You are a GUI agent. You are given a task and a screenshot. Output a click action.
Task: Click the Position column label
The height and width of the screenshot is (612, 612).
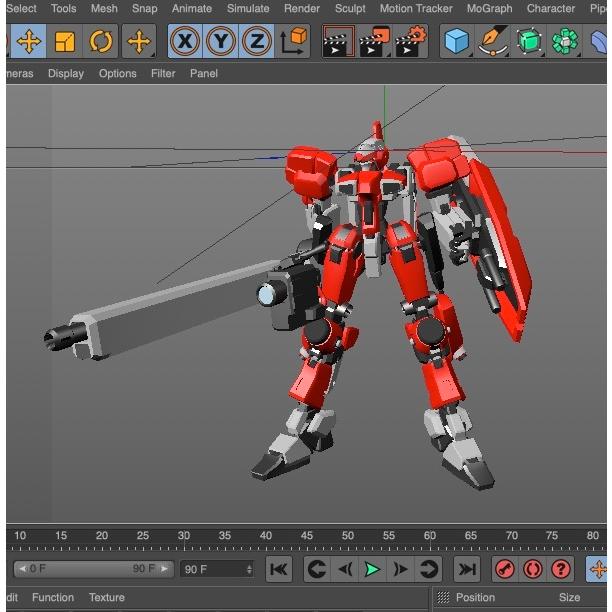(x=475, y=598)
